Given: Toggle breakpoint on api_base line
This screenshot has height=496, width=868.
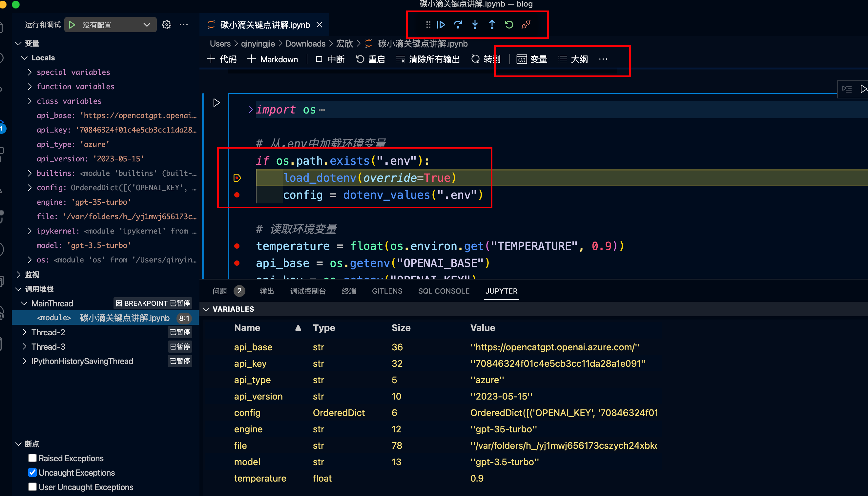Looking at the screenshot, I should pos(237,263).
